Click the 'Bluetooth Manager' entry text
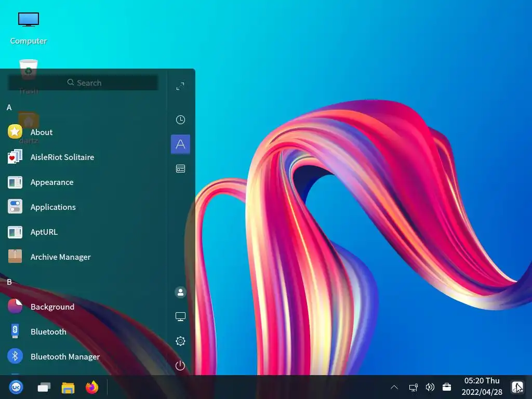532x399 pixels. pyautogui.click(x=65, y=357)
